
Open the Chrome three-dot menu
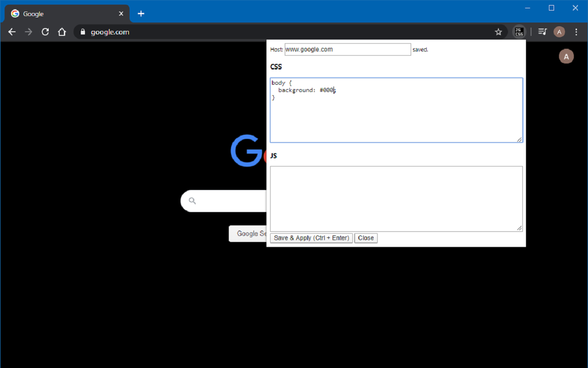click(x=576, y=32)
